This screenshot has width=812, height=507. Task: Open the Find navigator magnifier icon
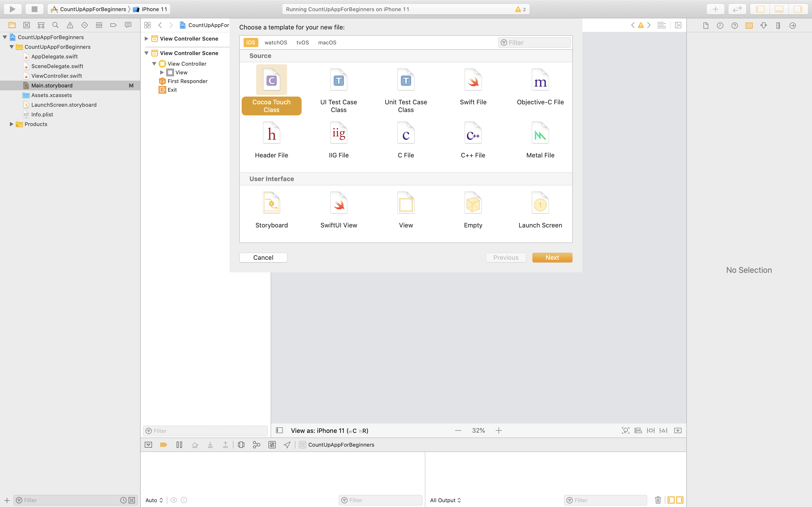coord(55,25)
